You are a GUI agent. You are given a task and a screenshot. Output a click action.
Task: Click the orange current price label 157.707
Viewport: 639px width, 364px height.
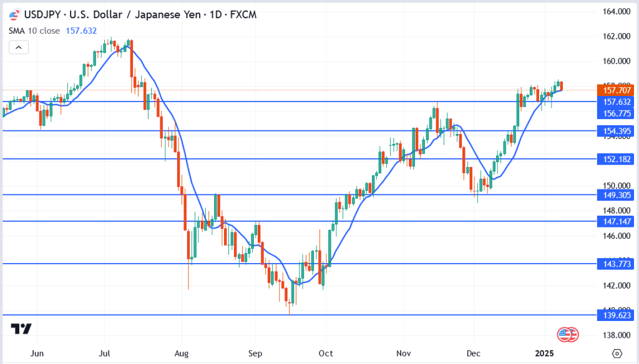coord(615,90)
